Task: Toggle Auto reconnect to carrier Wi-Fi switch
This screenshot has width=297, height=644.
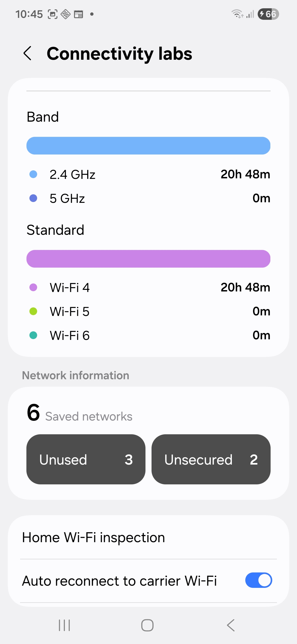Action: 258,580
